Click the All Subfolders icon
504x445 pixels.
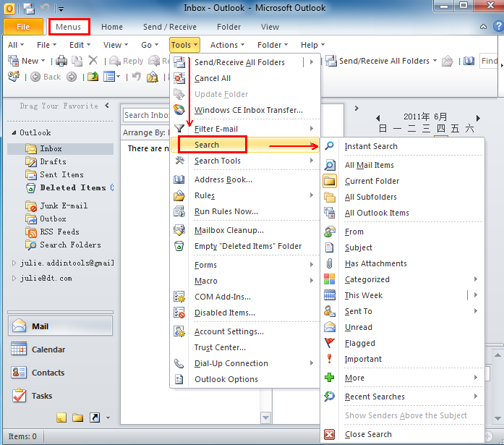pyautogui.click(x=330, y=197)
